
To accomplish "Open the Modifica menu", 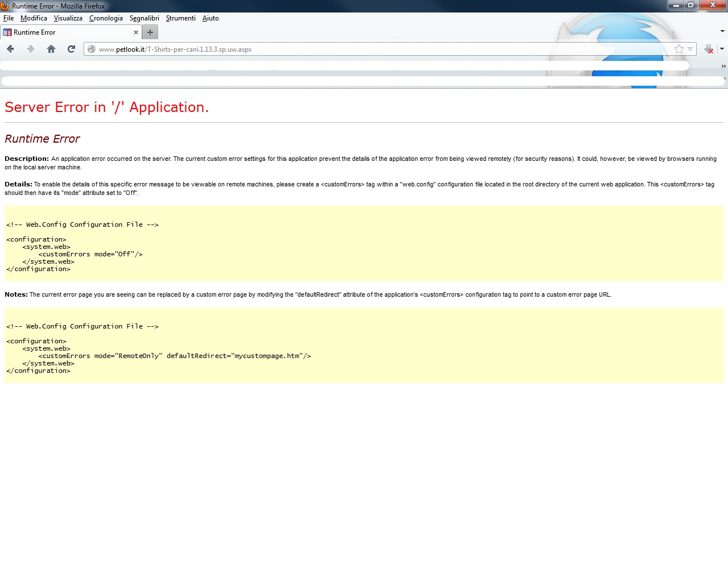I will coord(34,18).
